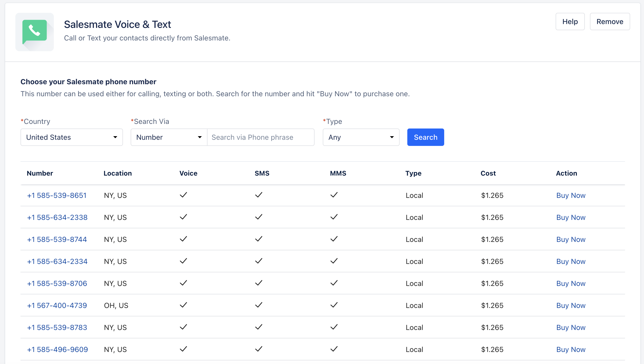Focus the Search via Phone phrase field
The height and width of the screenshot is (364, 644).
click(x=261, y=137)
